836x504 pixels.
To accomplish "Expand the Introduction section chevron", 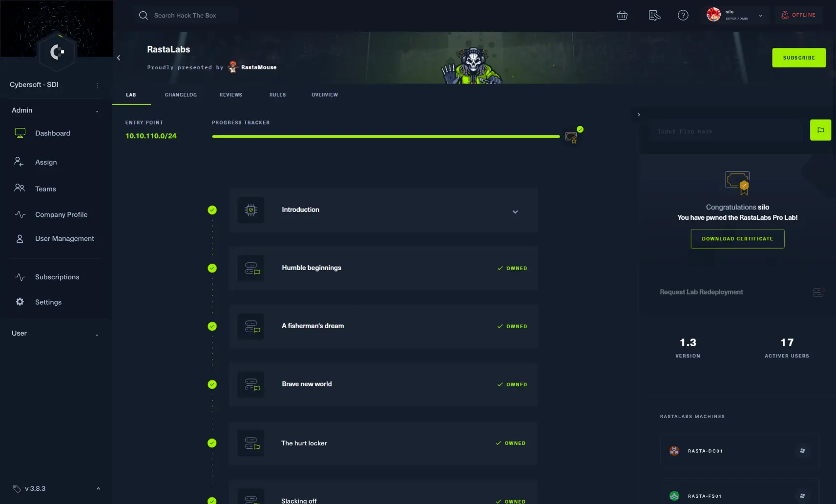I will pos(515,211).
